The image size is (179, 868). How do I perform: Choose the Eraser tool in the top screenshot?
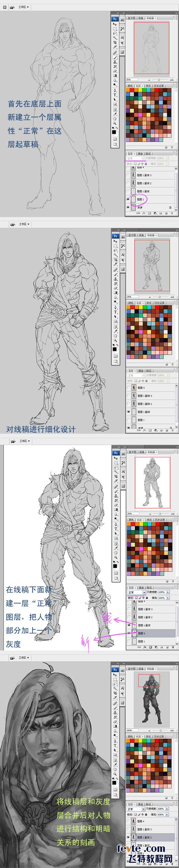[115, 71]
